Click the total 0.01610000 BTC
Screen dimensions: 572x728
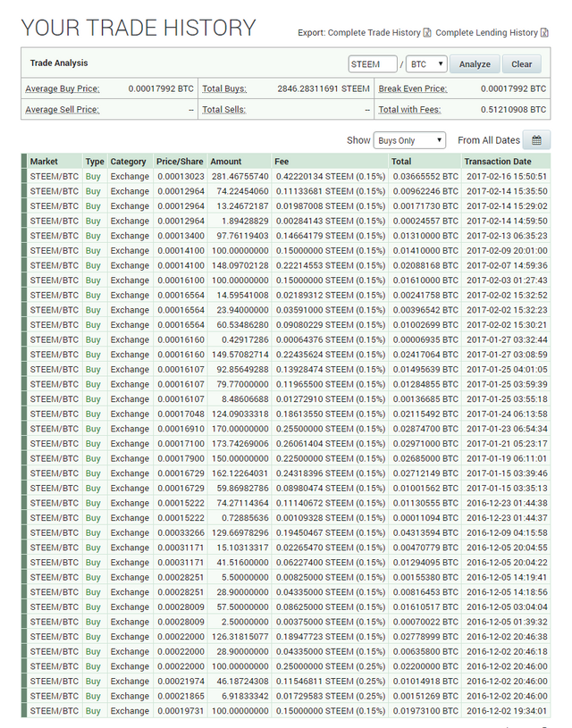click(425, 280)
